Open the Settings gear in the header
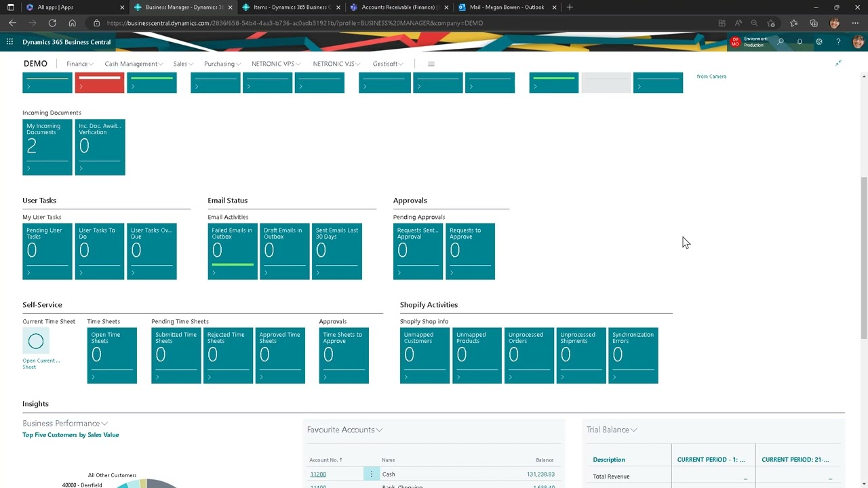Screen dimensions: 868x488 [x=818, y=41]
